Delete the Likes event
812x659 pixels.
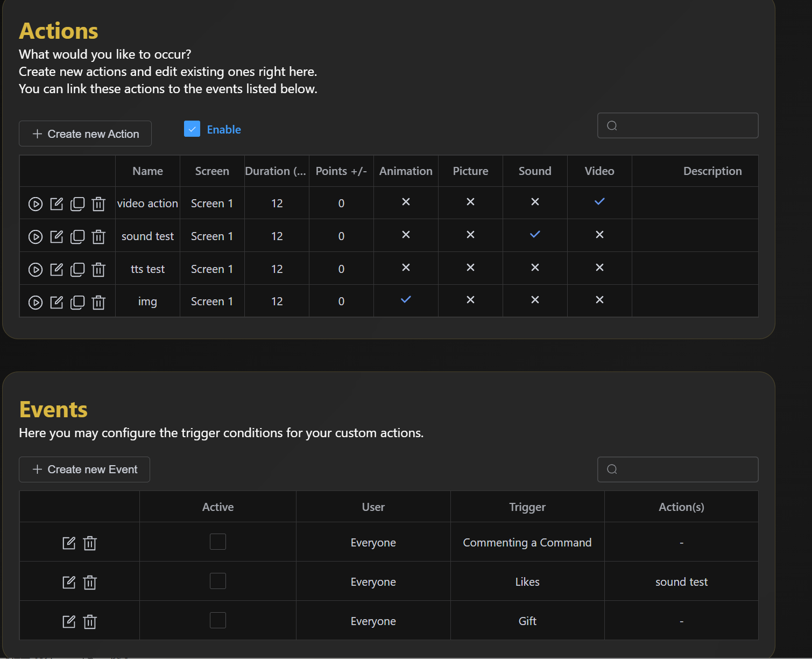[x=90, y=583]
